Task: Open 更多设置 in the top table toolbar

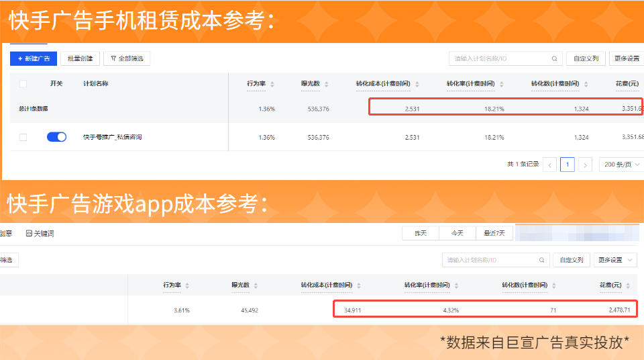Action: (627, 58)
